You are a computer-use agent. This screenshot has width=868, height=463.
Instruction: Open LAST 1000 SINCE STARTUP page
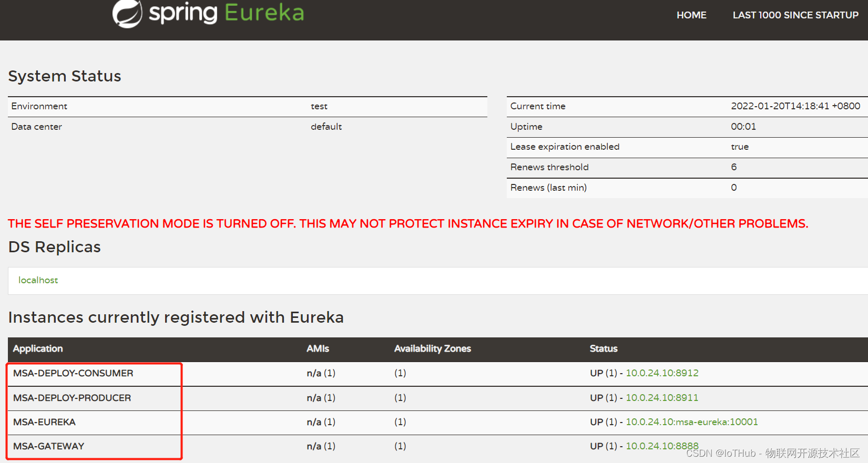(x=795, y=15)
